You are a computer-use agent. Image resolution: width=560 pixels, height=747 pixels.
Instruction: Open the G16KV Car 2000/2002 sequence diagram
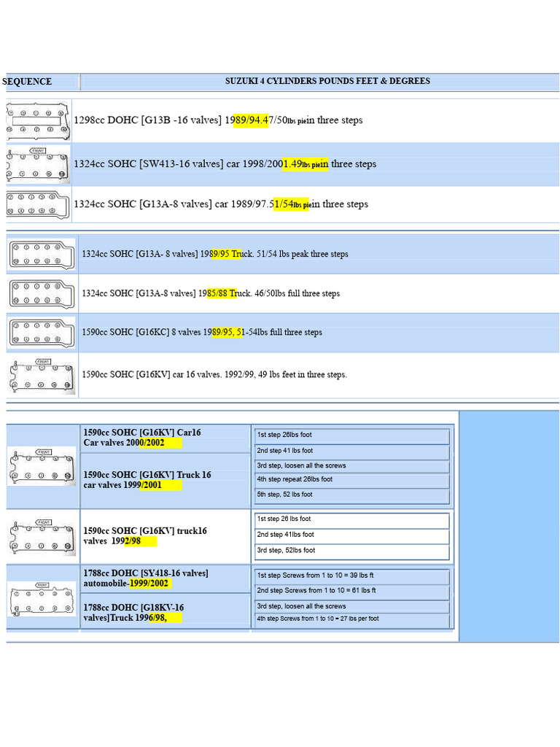[x=42, y=466]
